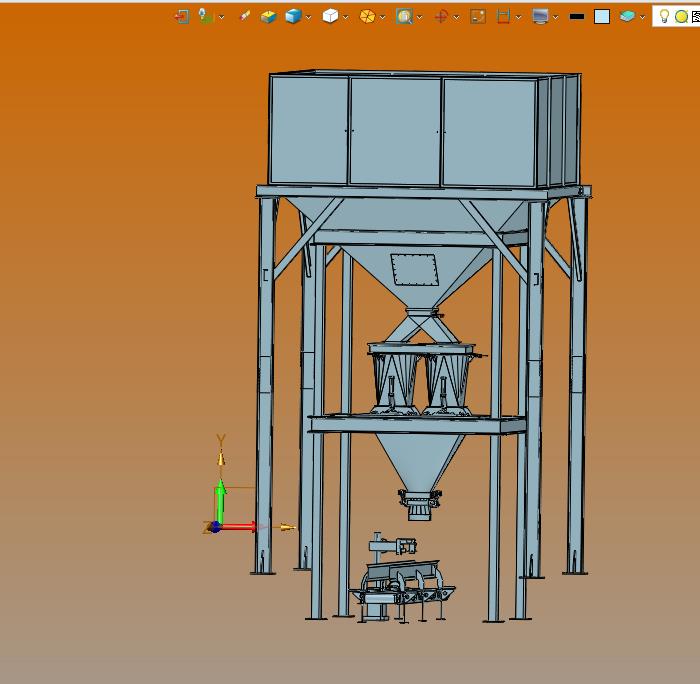Open the white cube view dropdown
The image size is (700, 684).
(x=346, y=17)
